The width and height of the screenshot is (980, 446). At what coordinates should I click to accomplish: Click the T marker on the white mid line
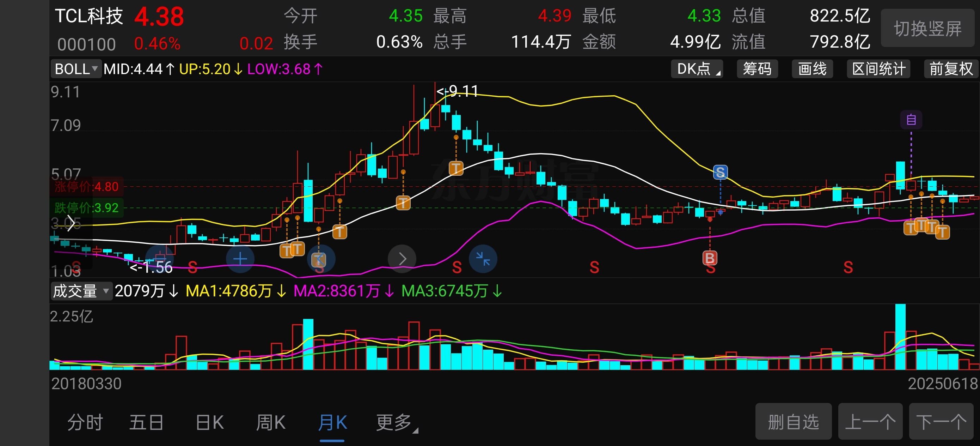pos(403,203)
